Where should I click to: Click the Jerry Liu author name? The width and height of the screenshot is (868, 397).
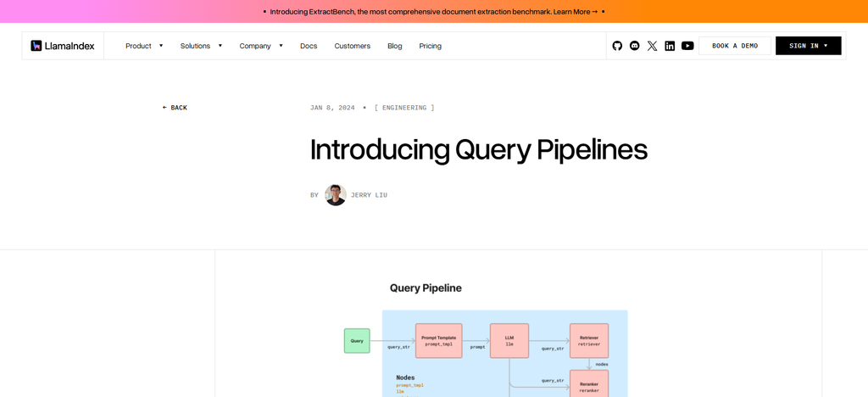(x=370, y=195)
